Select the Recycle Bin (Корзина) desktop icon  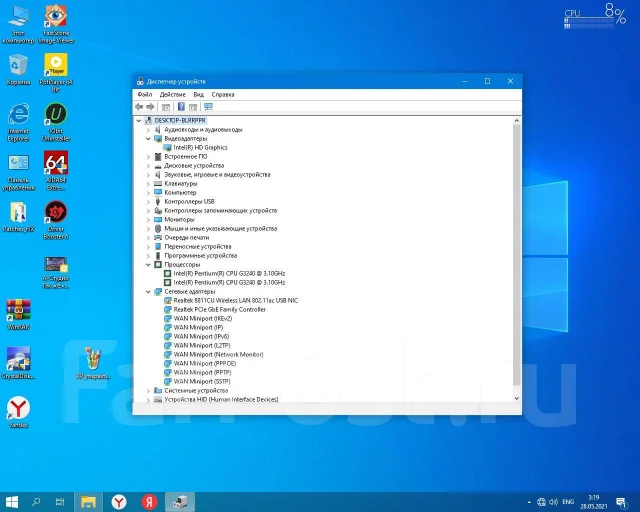(x=18, y=69)
